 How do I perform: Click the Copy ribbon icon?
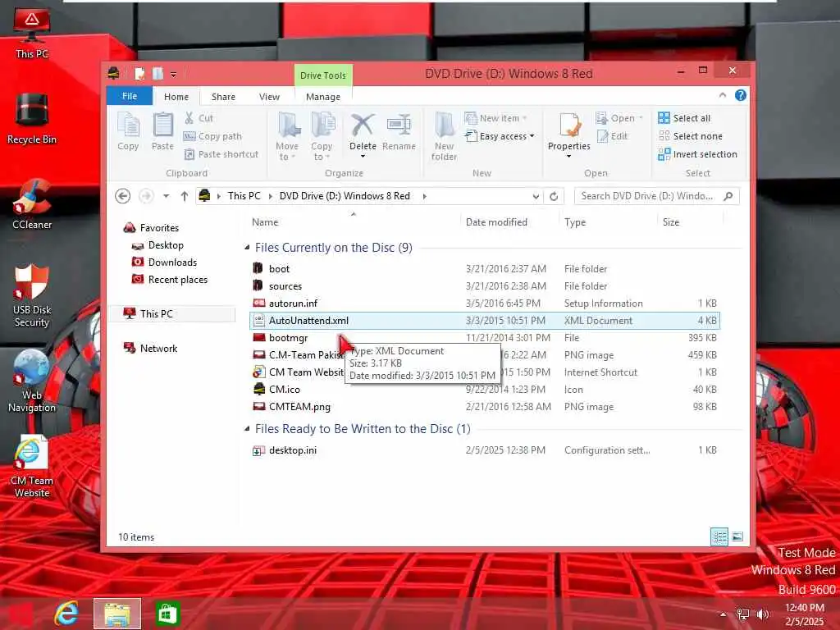(129, 131)
